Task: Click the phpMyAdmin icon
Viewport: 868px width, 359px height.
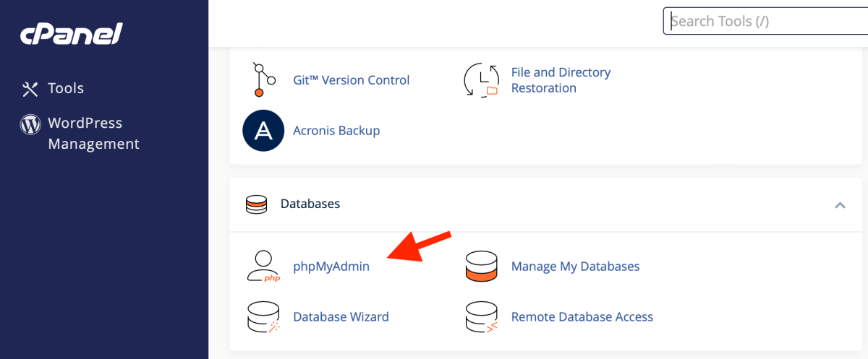Action: pos(263,267)
